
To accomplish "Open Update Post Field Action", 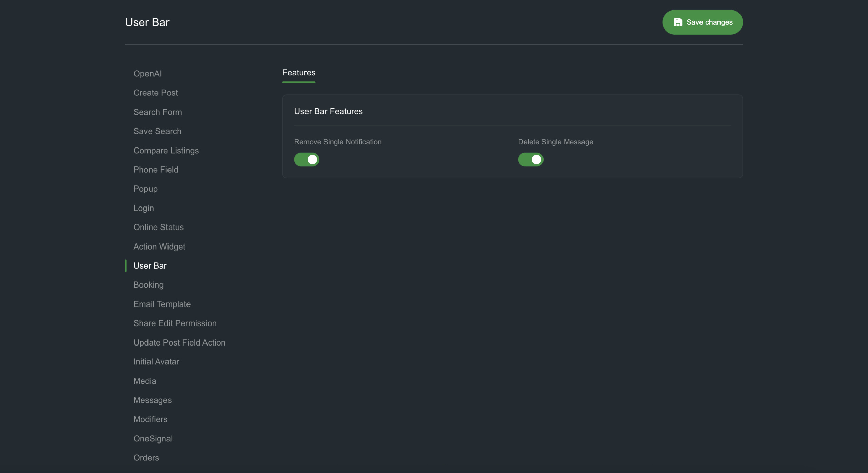I will coord(179,342).
